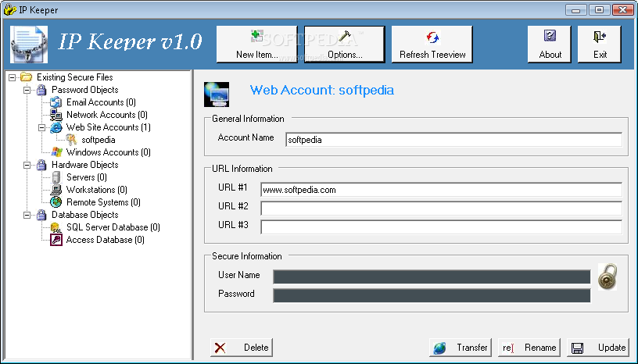Exit the IP Keeper application
The height and width of the screenshot is (364, 638).
(x=600, y=45)
